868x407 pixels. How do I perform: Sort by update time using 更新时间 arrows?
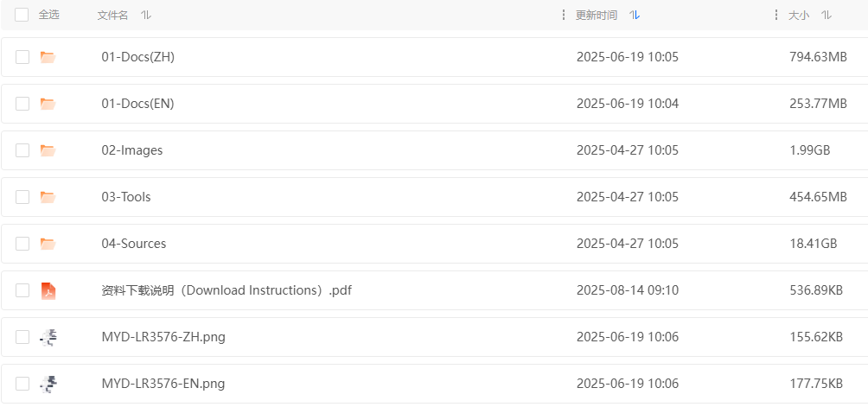point(635,16)
